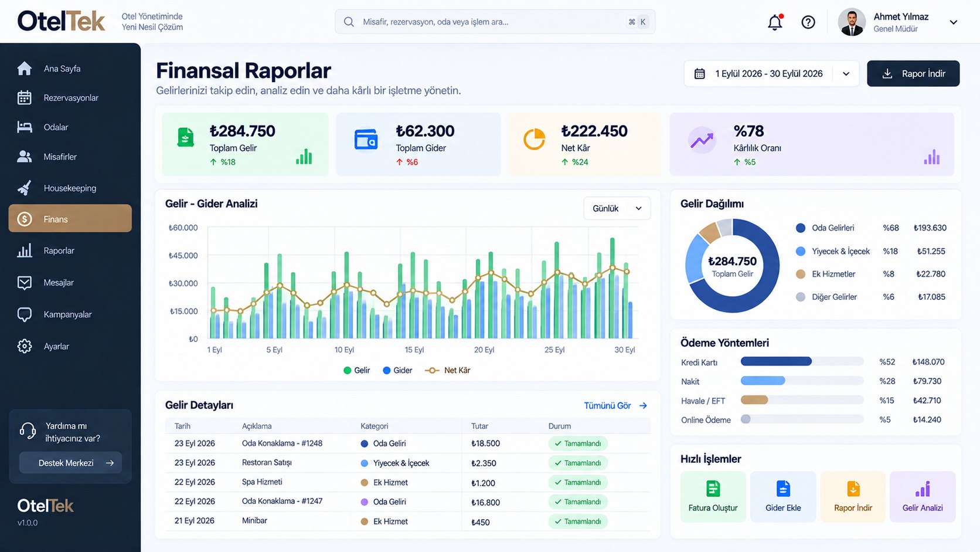
Task: Open the date range dropdown
Action: (x=771, y=73)
